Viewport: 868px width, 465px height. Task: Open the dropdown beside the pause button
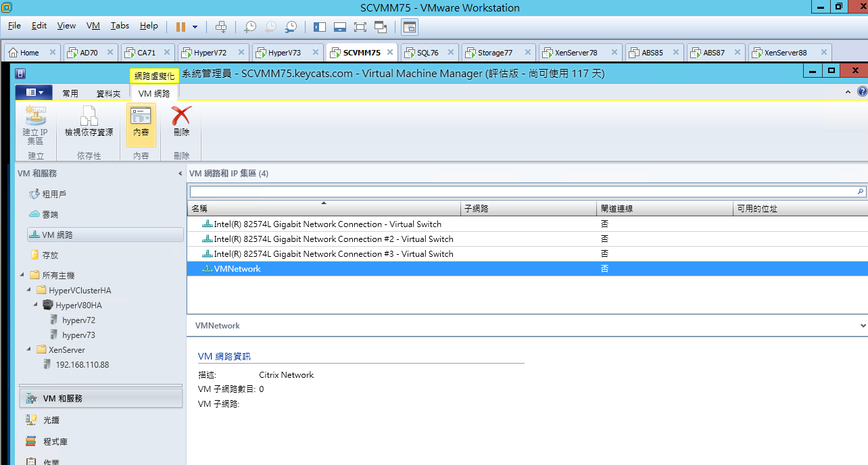[195, 27]
